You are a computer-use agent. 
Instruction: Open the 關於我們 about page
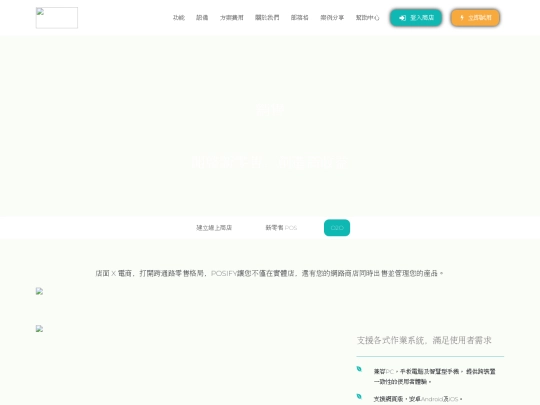[x=267, y=18]
